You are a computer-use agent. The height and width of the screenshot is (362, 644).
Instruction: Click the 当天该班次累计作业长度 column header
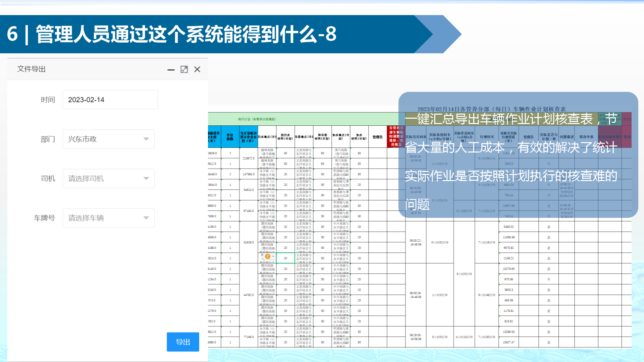tap(249, 137)
